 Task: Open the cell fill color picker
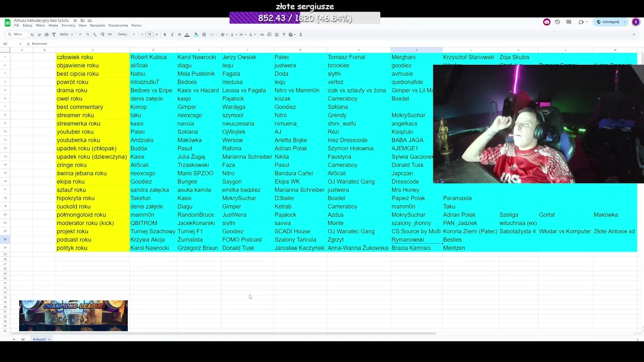(196, 35)
